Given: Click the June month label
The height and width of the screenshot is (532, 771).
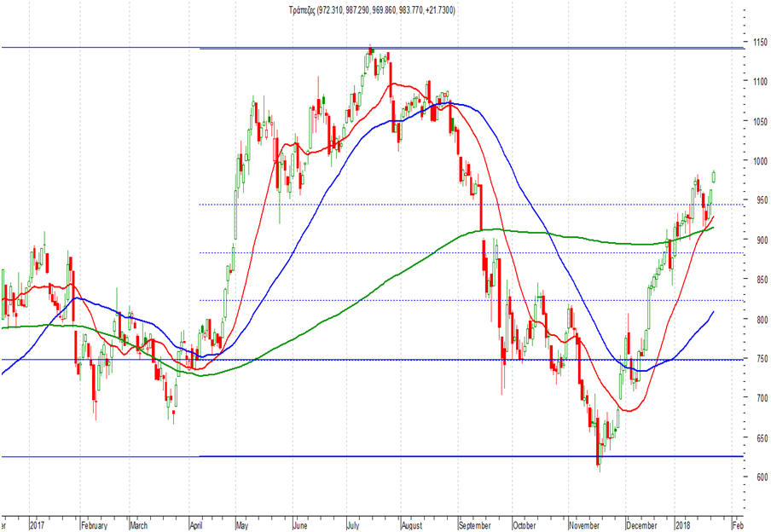Looking at the screenshot, I should (x=300, y=526).
